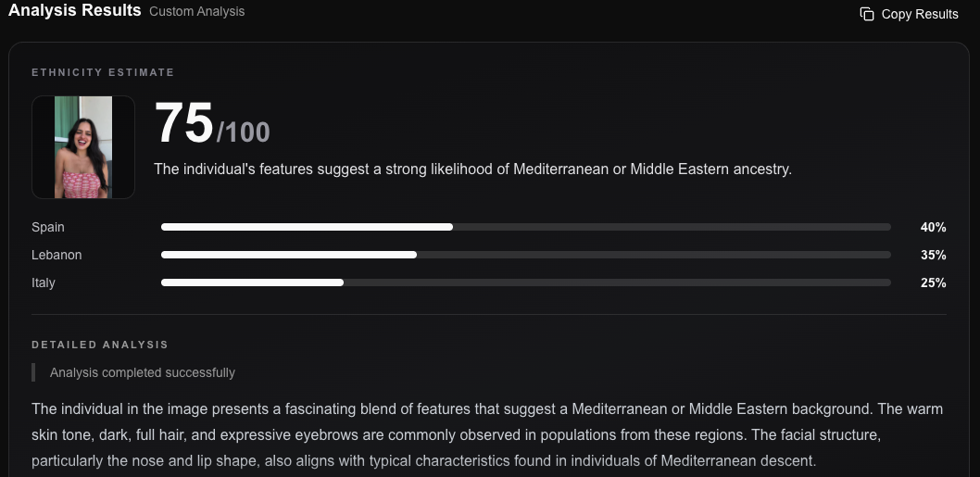Viewport: 980px width, 477px height.
Task: Click the Spain percentage bar
Action: (525, 227)
